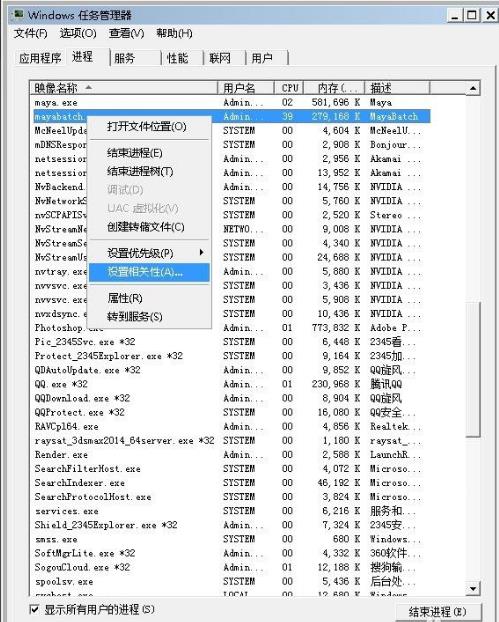
Task: Click the Realtek... description cell
Action: 395,426
